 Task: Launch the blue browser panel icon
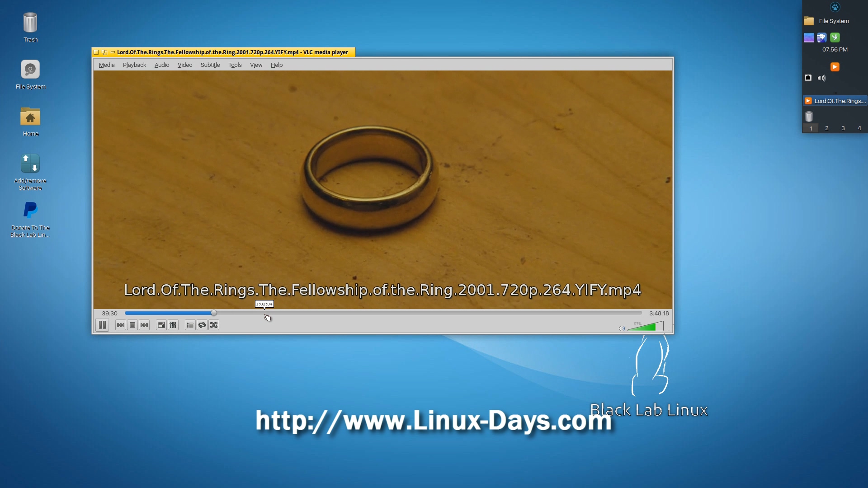[821, 38]
